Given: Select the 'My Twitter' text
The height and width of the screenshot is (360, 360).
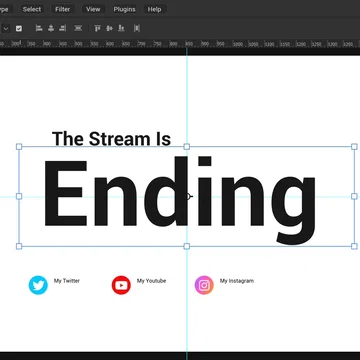Looking at the screenshot, I should click(67, 281).
